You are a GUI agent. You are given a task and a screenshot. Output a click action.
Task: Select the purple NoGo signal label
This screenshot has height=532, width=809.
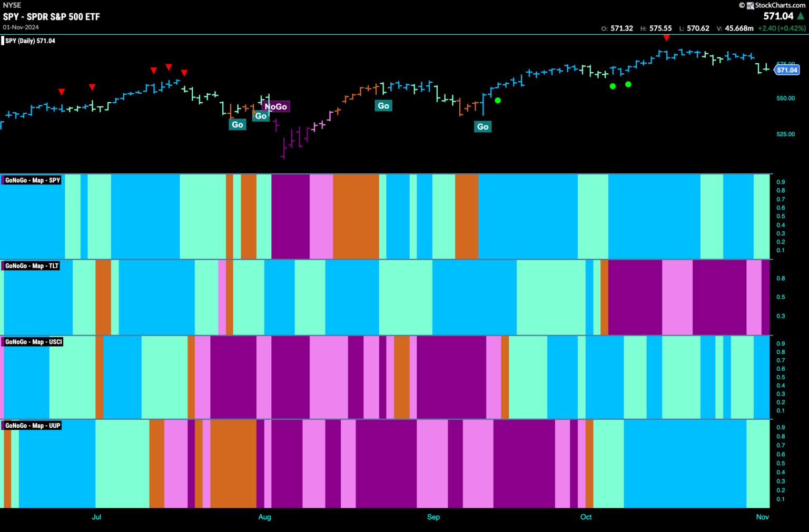(276, 107)
